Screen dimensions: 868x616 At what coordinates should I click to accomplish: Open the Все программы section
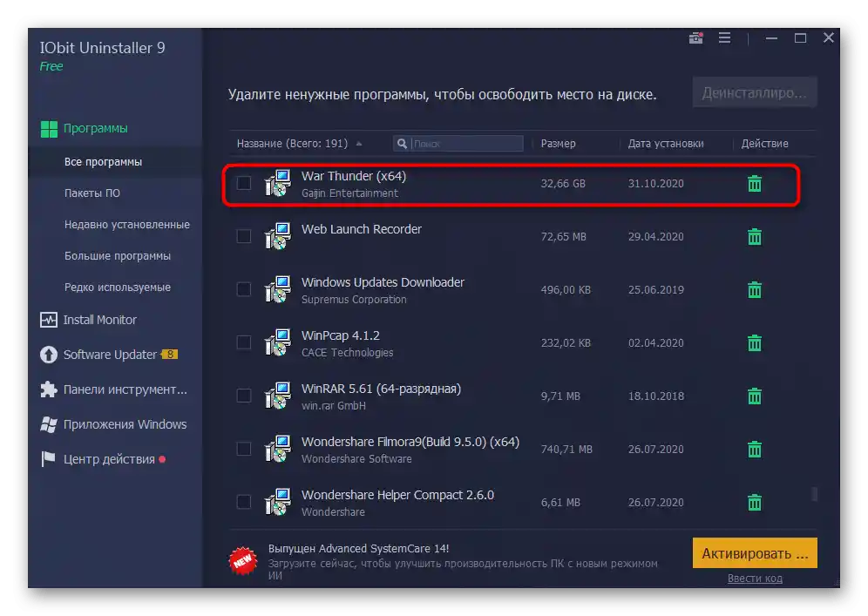(104, 161)
